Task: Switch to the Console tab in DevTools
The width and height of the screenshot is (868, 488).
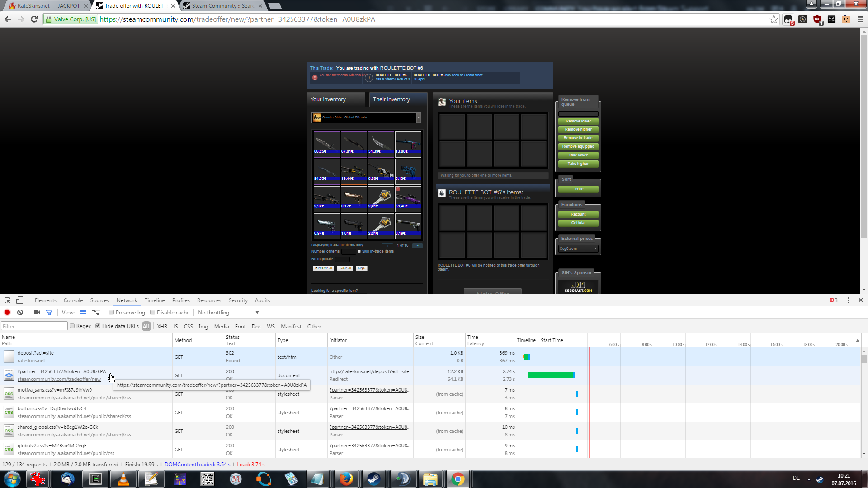Action: point(73,300)
